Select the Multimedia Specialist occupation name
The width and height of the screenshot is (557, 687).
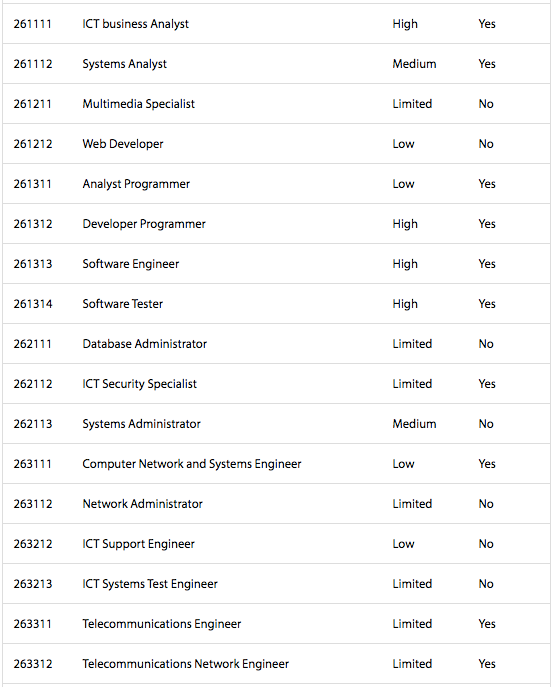pos(138,104)
